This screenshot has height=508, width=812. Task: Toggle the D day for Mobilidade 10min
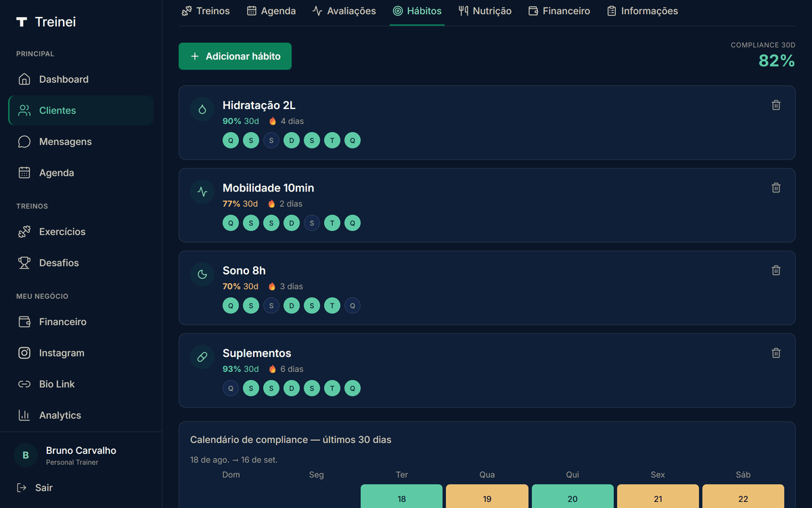coord(292,223)
